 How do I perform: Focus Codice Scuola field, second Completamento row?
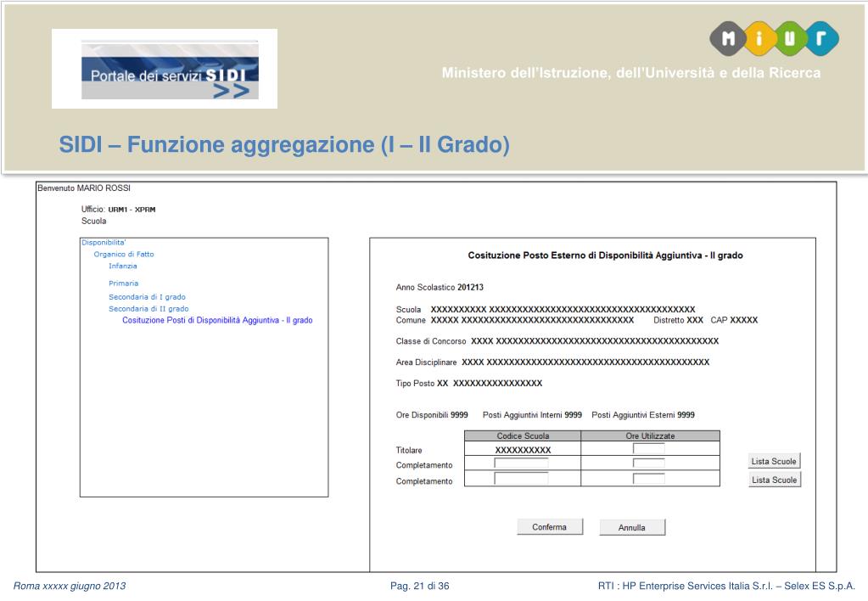coord(521,478)
